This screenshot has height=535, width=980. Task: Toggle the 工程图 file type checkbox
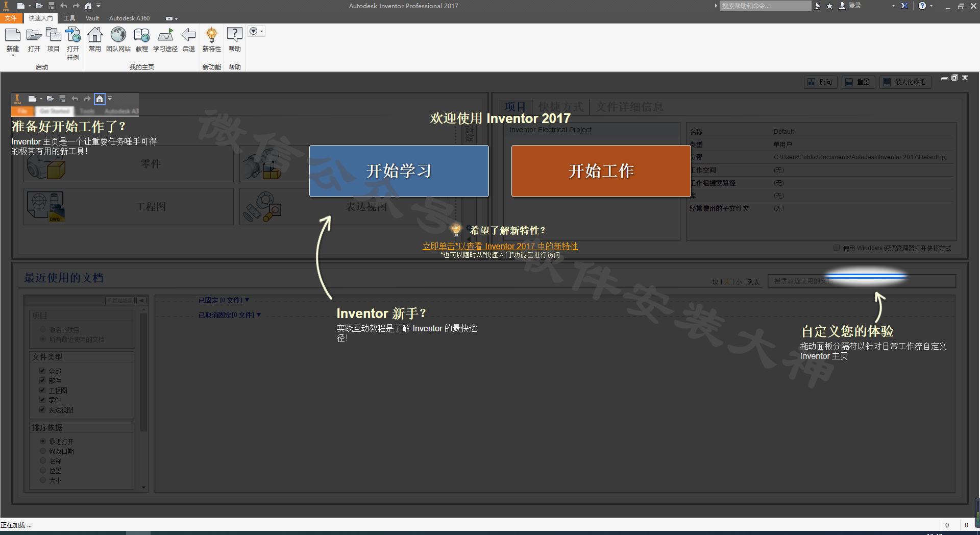[x=43, y=391]
